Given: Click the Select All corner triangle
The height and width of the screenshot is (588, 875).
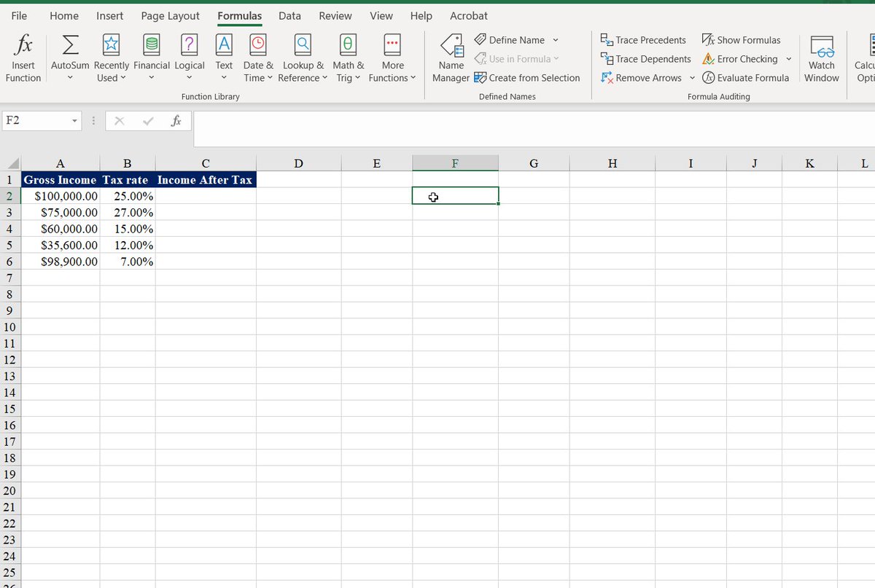Looking at the screenshot, I should (12, 163).
